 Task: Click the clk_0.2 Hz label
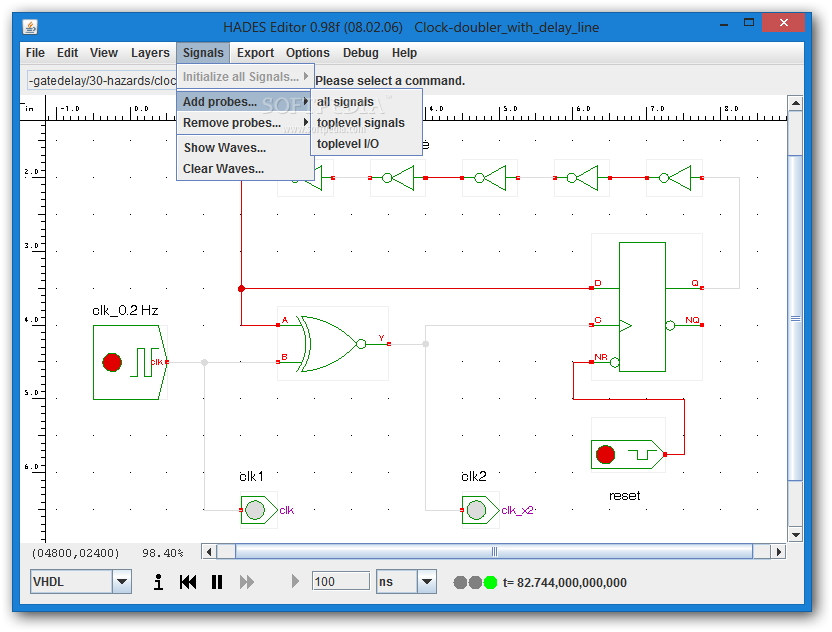click(125, 310)
